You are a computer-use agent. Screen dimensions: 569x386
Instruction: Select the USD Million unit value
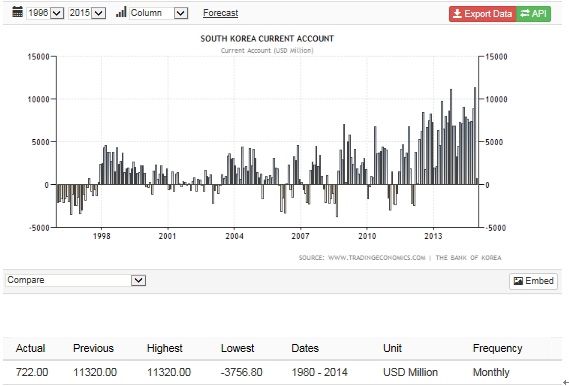pos(410,372)
